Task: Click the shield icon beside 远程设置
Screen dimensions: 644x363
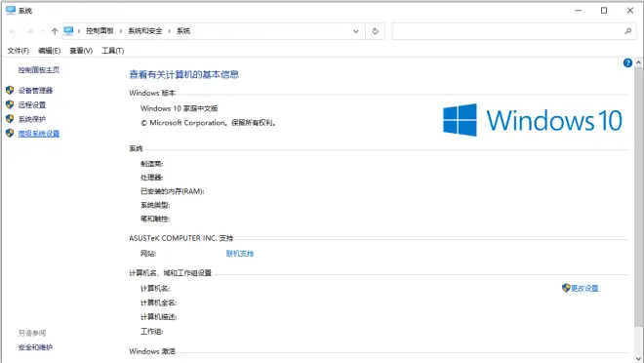Action: (10, 104)
